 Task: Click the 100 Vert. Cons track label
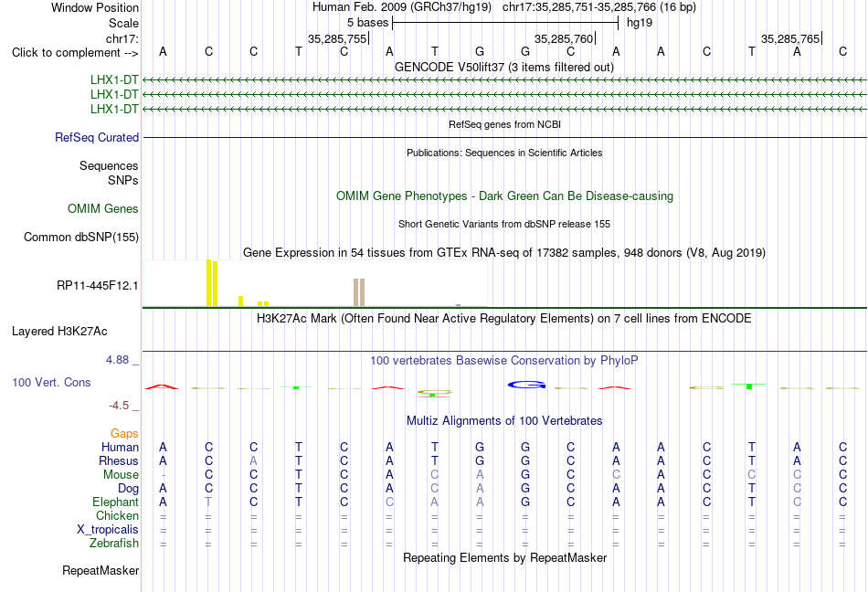click(51, 382)
